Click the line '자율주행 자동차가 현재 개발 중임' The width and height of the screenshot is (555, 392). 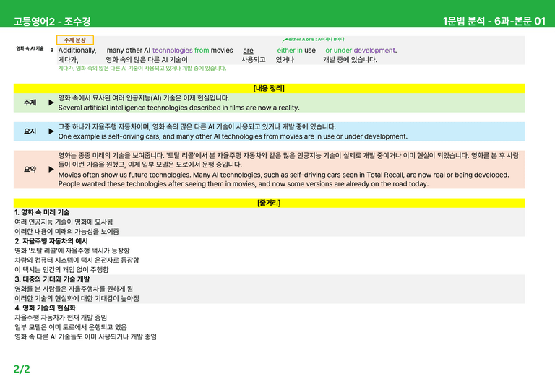[61, 318]
